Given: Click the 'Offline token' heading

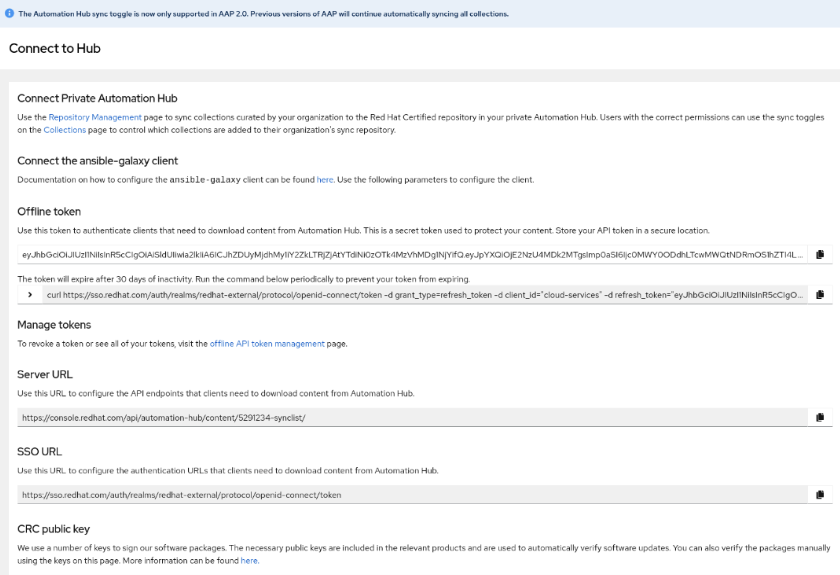Looking at the screenshot, I should [x=49, y=211].
